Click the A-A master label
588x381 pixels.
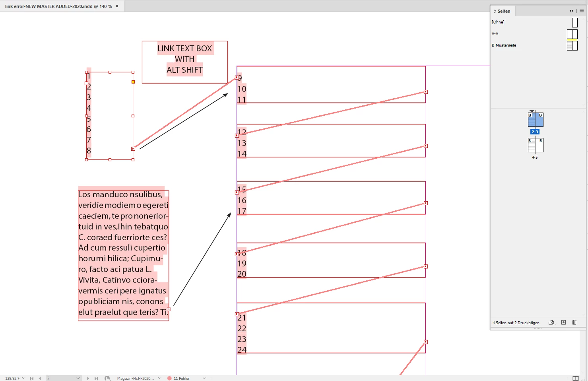pos(495,34)
